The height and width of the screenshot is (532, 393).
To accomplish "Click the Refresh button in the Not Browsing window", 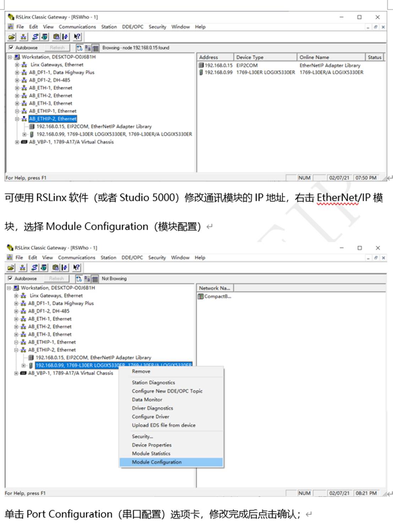I will pyautogui.click(x=57, y=278).
